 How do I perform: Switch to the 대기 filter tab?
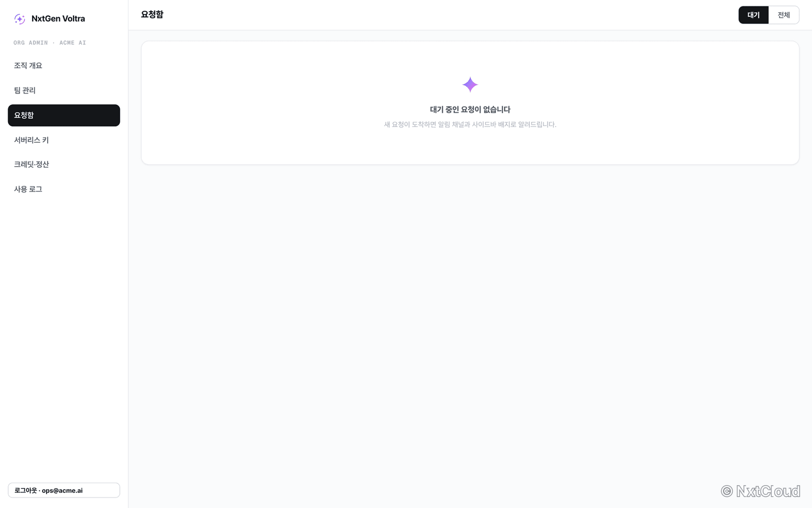click(x=754, y=15)
